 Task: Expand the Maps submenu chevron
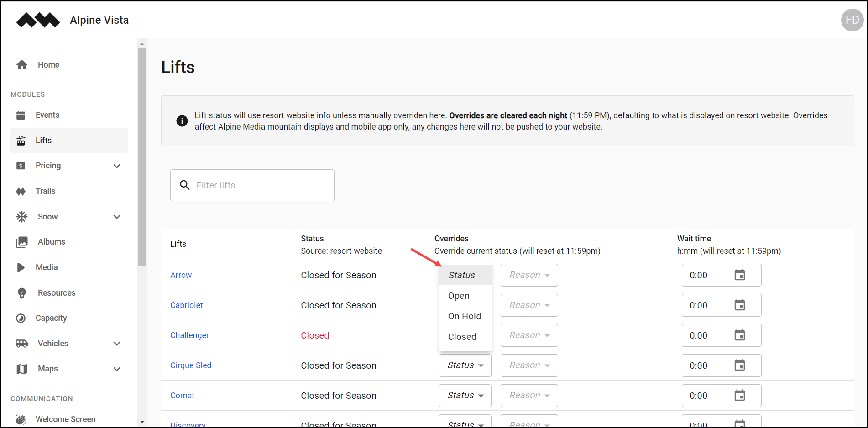(117, 369)
